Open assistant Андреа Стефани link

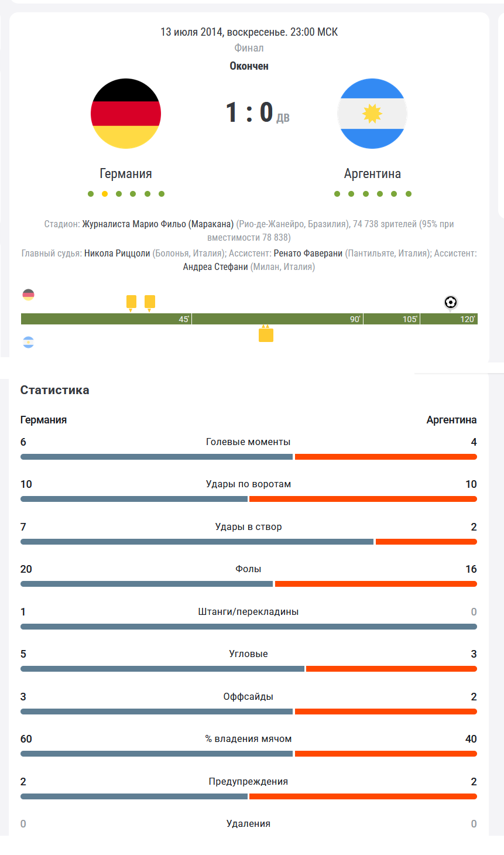click(x=215, y=267)
